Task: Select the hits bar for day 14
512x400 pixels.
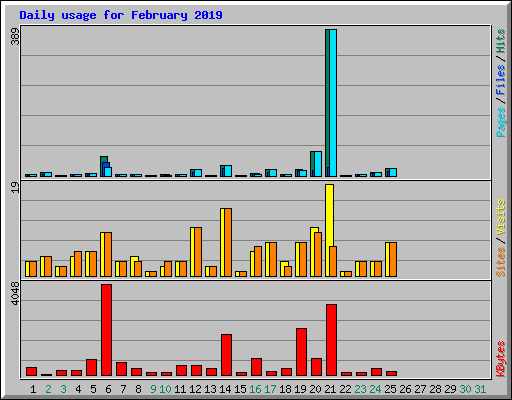Action: tap(222, 171)
